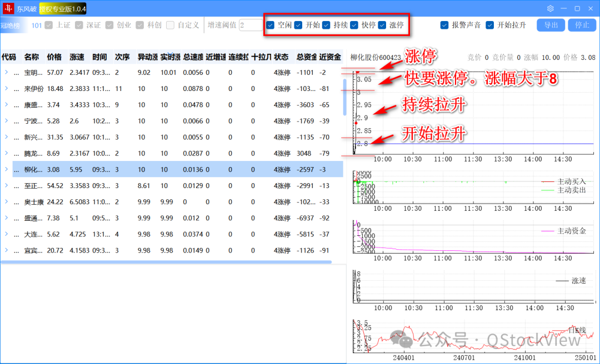Toggle the 深证 checkbox
The height and width of the screenshot is (364, 600).
pos(79,25)
